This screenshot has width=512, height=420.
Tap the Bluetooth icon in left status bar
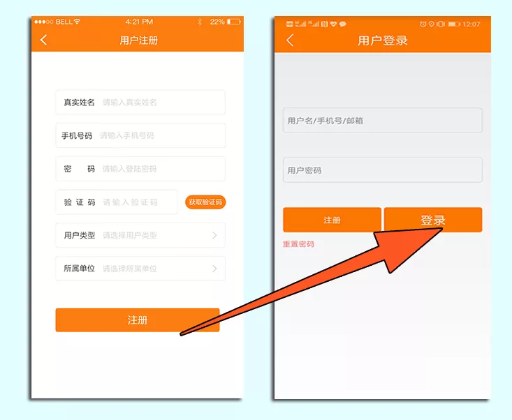[x=199, y=22]
